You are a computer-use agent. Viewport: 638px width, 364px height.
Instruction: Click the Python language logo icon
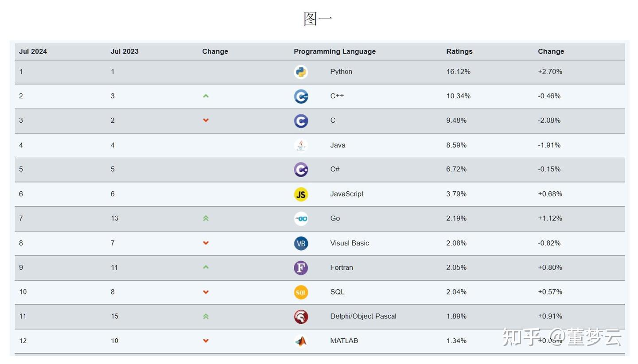tap(301, 72)
